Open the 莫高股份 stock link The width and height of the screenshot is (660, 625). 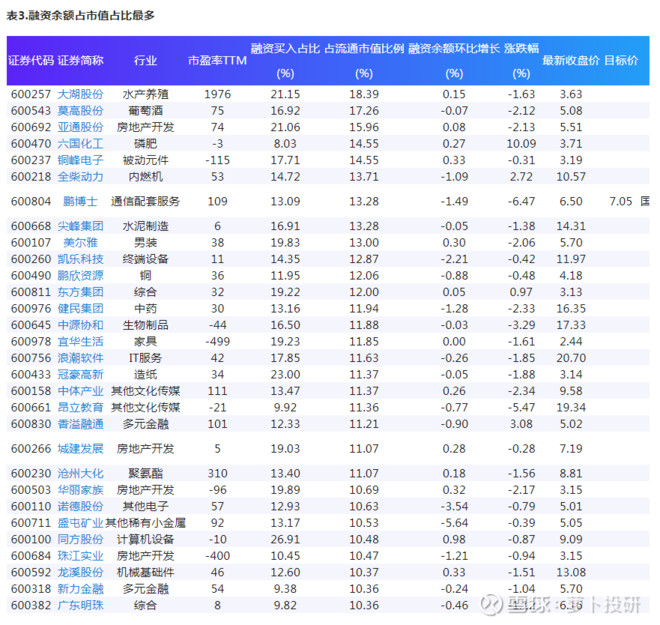pyautogui.click(x=80, y=111)
